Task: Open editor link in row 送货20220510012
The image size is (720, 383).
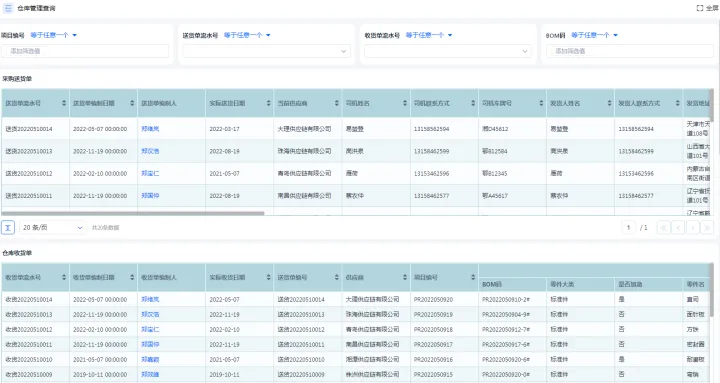Action: 150,174
